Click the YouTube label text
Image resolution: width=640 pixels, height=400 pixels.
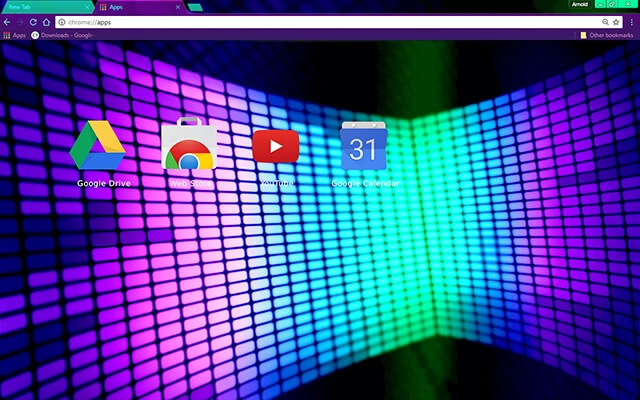(277, 183)
